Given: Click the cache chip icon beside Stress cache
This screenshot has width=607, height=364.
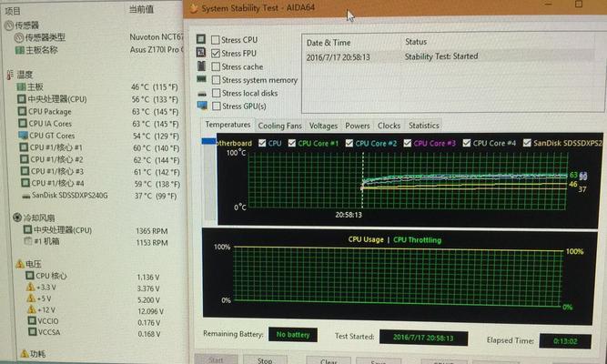Looking at the screenshot, I should pos(201,66).
